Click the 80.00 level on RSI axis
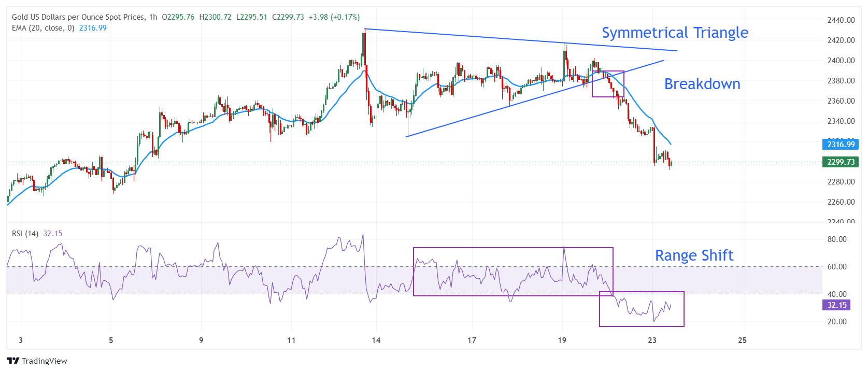Screen dimensions: 868x372 (x=837, y=239)
